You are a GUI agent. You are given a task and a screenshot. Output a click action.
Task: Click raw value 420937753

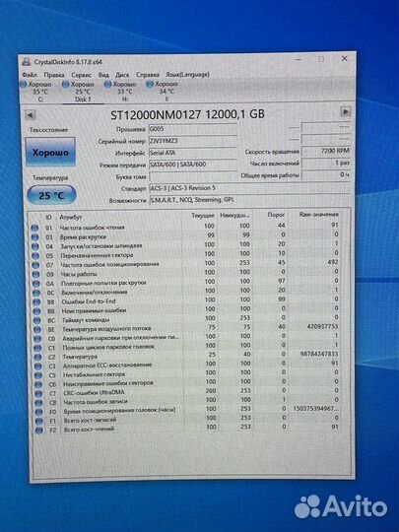point(322,326)
